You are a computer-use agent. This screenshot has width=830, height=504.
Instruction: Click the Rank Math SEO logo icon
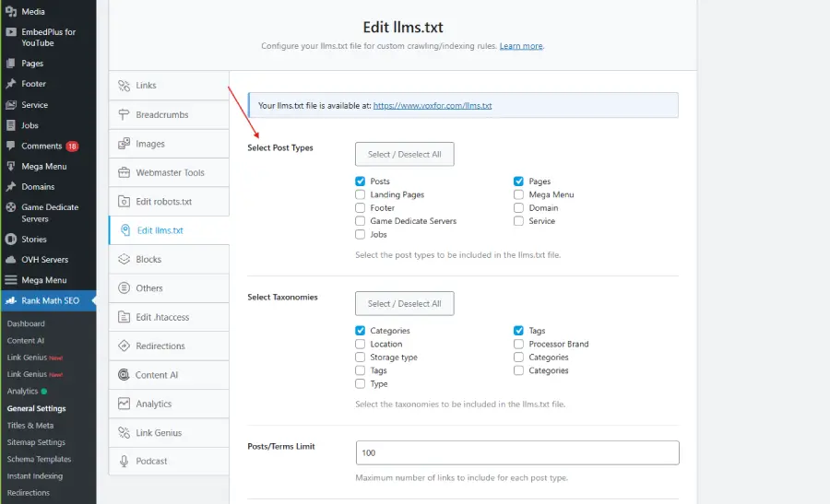pyautogui.click(x=10, y=300)
